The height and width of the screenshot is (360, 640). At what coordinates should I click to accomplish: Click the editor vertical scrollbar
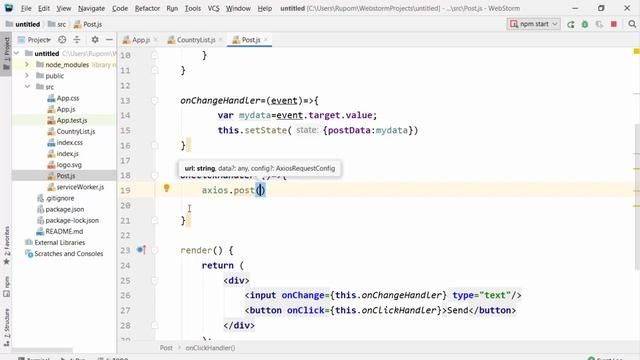click(637, 196)
